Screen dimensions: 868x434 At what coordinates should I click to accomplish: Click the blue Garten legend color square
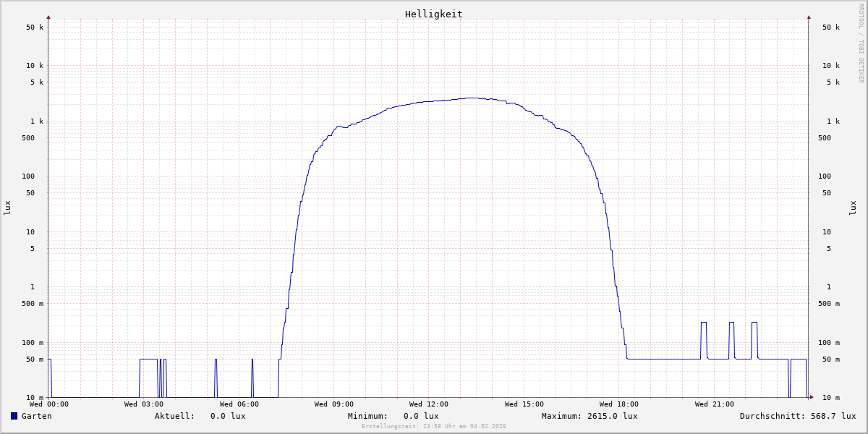coord(14,416)
